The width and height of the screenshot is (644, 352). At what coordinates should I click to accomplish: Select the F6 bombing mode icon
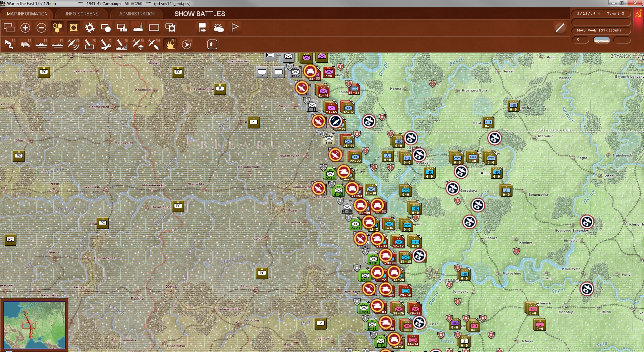coord(90,44)
